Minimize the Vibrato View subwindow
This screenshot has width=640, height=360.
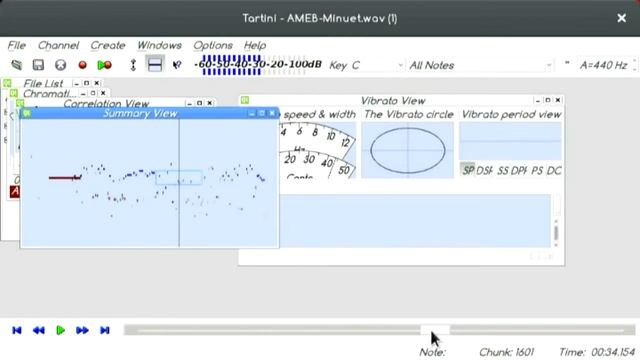point(538,100)
